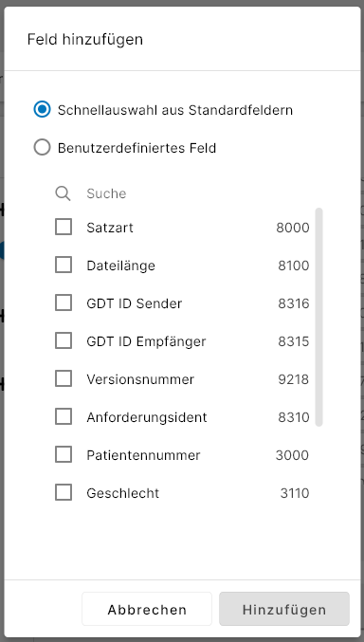Enable the GDT ID Sender checkbox
The height and width of the screenshot is (642, 364).
click(x=64, y=303)
